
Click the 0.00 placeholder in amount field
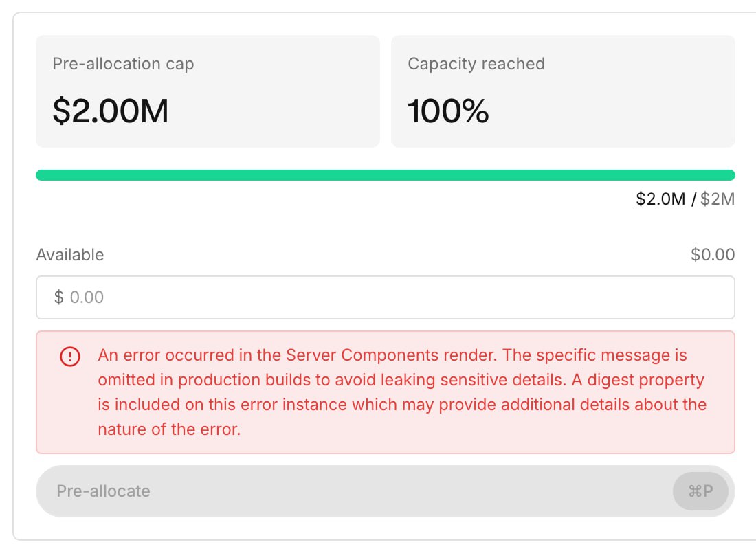(87, 297)
